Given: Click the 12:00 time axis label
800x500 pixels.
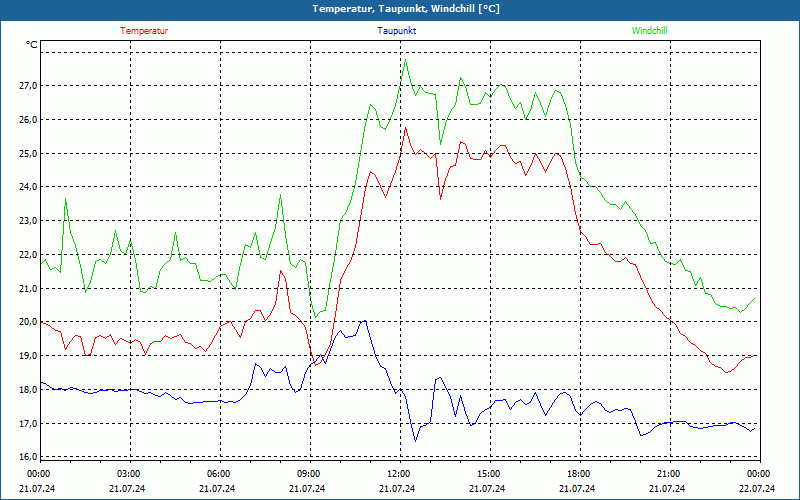Looking at the screenshot, I should 398,474.
